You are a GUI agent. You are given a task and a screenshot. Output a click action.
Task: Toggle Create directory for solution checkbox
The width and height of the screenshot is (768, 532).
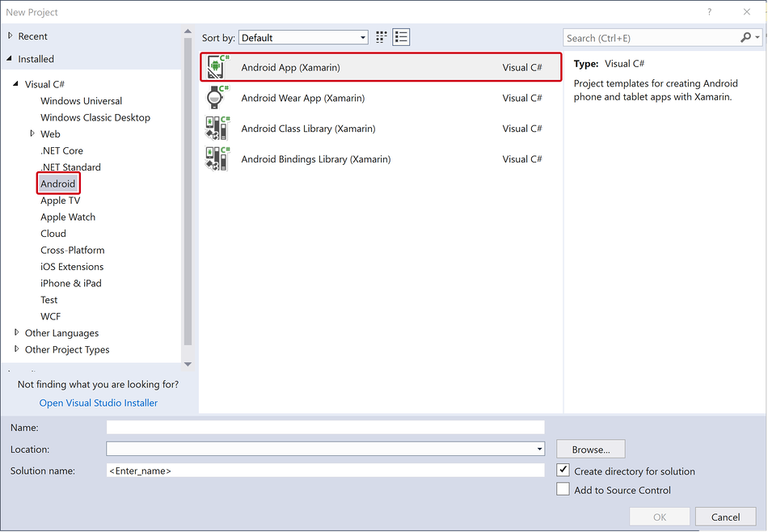tap(563, 471)
